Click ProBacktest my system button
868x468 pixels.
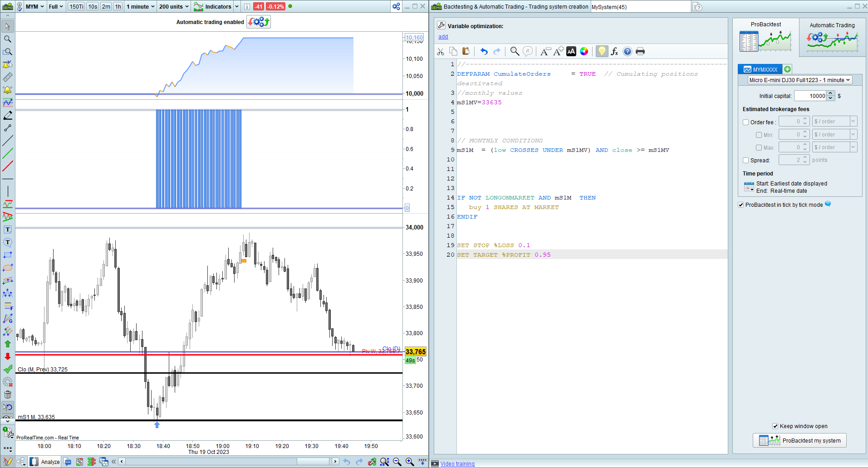point(799,440)
